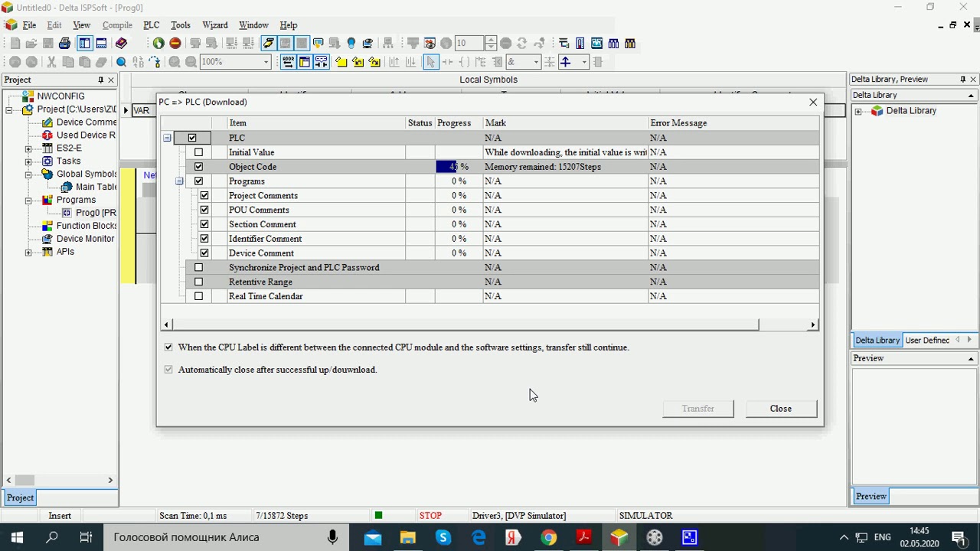980x551 pixels.
Task: Uncheck the Project Comments checkbox
Action: (x=204, y=196)
